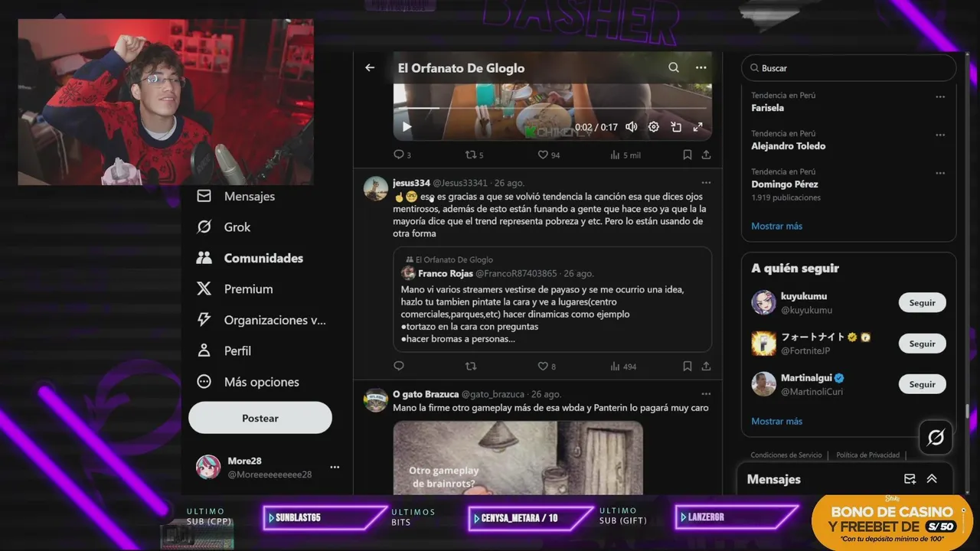
Task: Open more options on jesus334 post
Action: point(706,183)
